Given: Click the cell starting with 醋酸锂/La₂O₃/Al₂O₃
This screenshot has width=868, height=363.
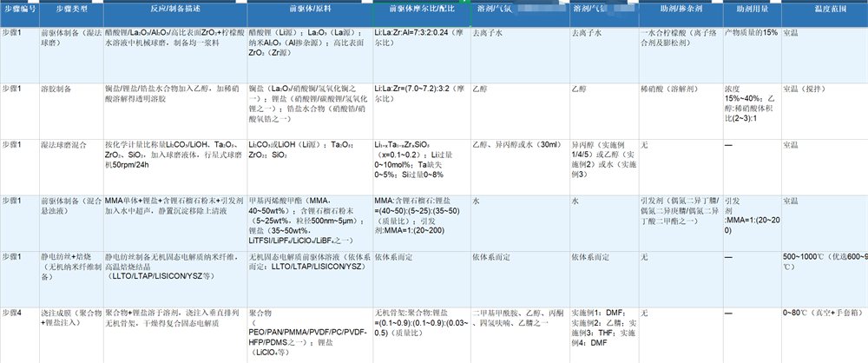Looking at the screenshot, I should pos(175,55).
